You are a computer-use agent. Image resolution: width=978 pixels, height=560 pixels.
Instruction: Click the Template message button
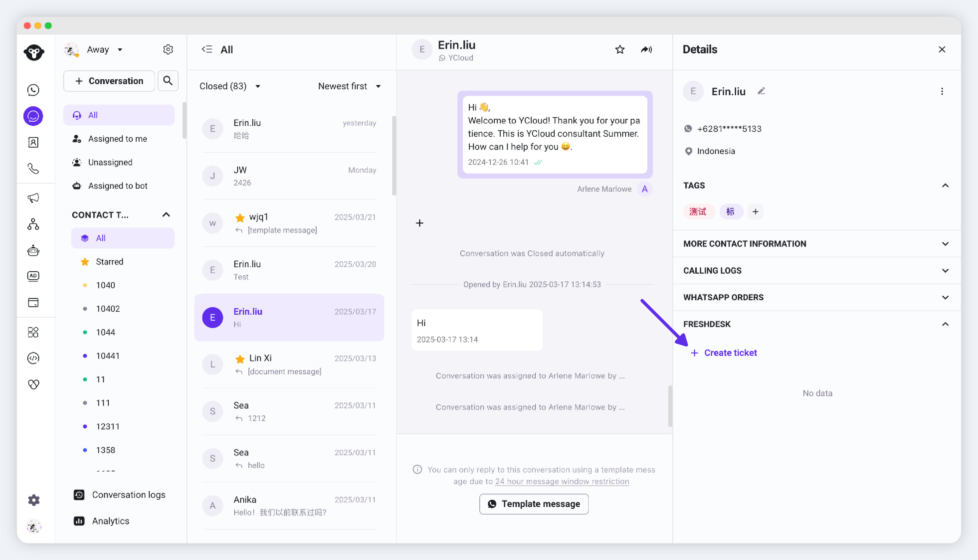tap(533, 504)
